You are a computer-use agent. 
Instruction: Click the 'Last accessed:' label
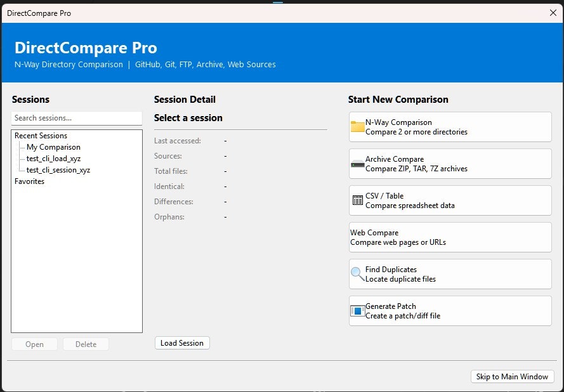click(x=178, y=141)
